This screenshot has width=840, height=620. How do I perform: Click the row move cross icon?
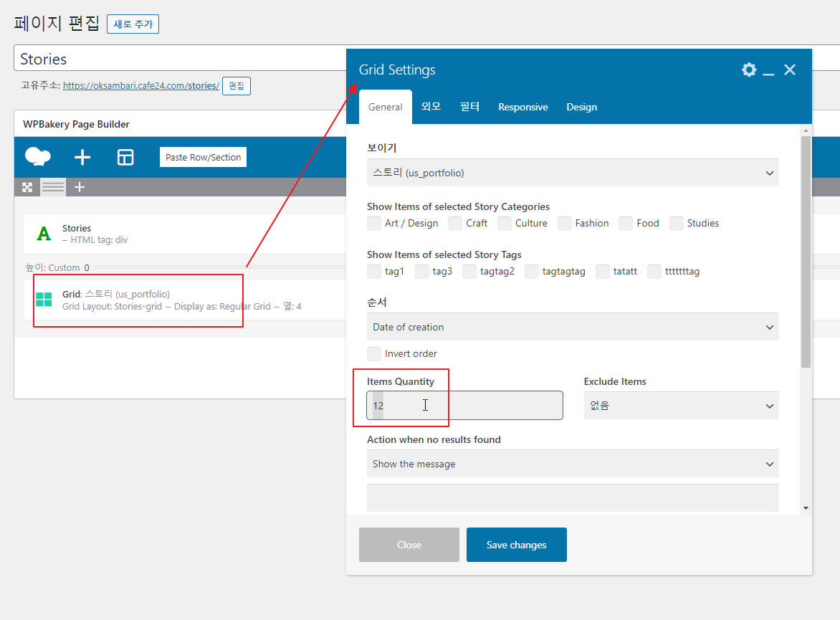27,187
